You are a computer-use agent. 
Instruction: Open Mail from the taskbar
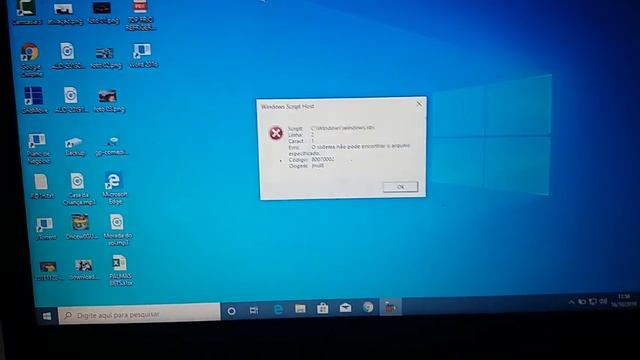tap(345, 307)
